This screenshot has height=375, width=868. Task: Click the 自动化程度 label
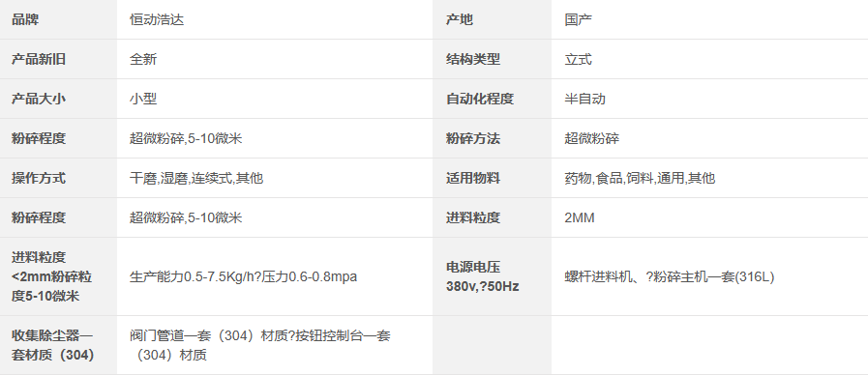tap(480, 99)
